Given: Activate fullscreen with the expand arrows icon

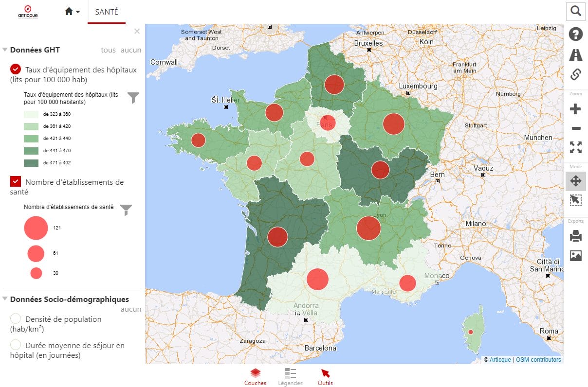Looking at the screenshot, I should click(575, 147).
